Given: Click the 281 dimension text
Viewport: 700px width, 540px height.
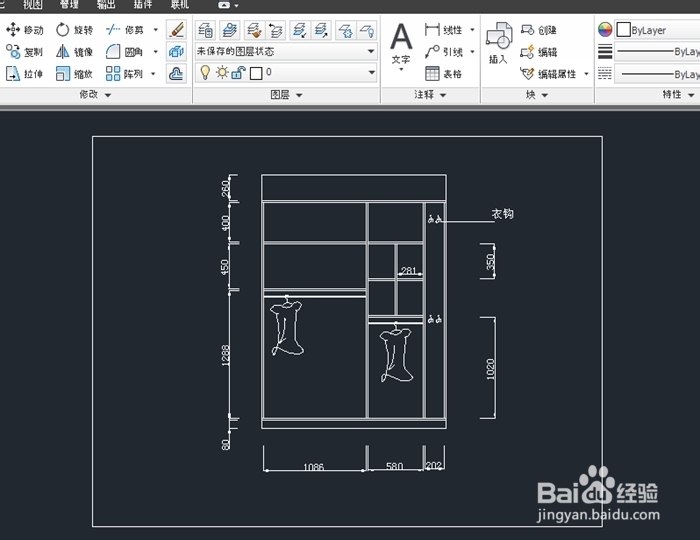Looking at the screenshot, I should (408, 270).
